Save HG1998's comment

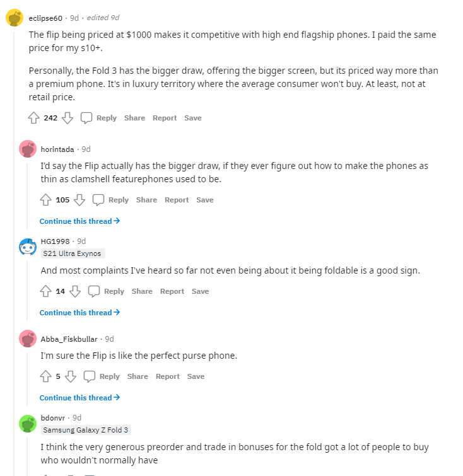point(200,291)
